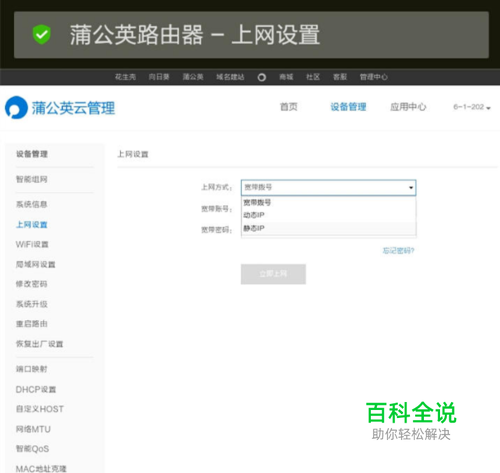Open 局域网设置 in sidebar
This screenshot has width=500, height=473.
(x=36, y=265)
